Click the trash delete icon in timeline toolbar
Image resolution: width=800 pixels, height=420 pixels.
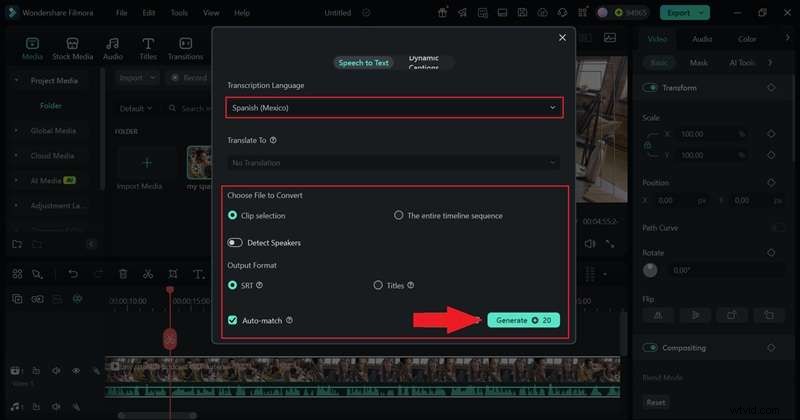123,274
